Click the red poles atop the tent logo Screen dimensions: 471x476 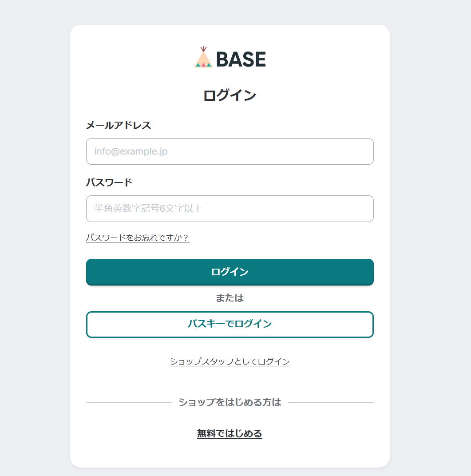point(203,48)
